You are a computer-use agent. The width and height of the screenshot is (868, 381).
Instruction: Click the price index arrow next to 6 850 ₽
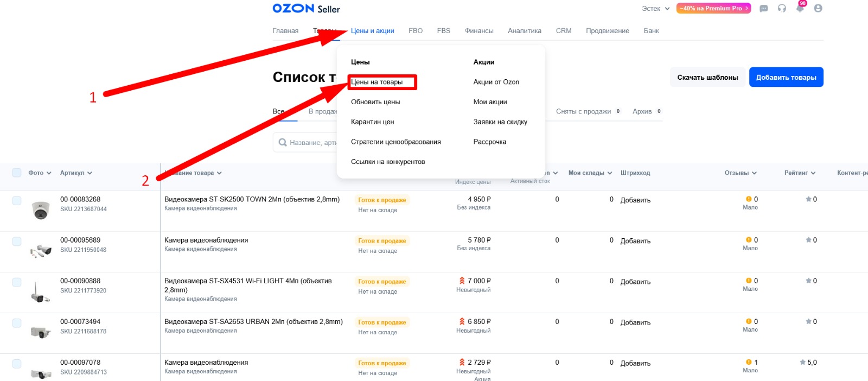coord(462,321)
